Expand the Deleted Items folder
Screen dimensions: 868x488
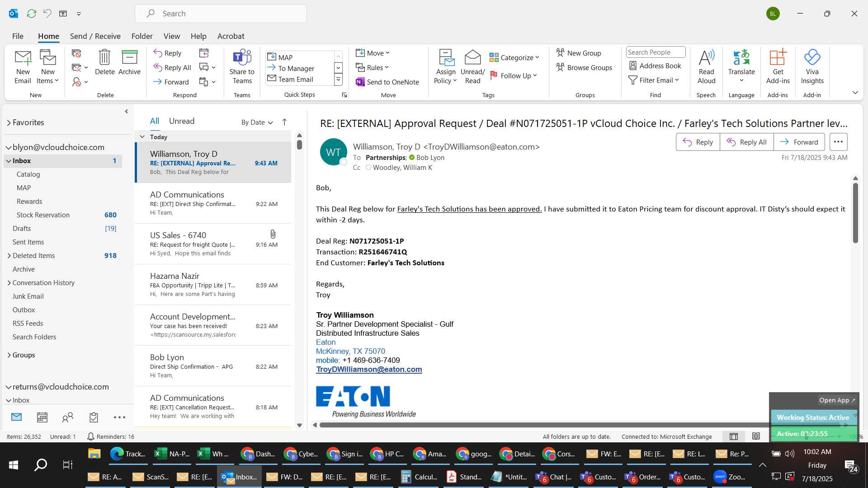click(9, 256)
